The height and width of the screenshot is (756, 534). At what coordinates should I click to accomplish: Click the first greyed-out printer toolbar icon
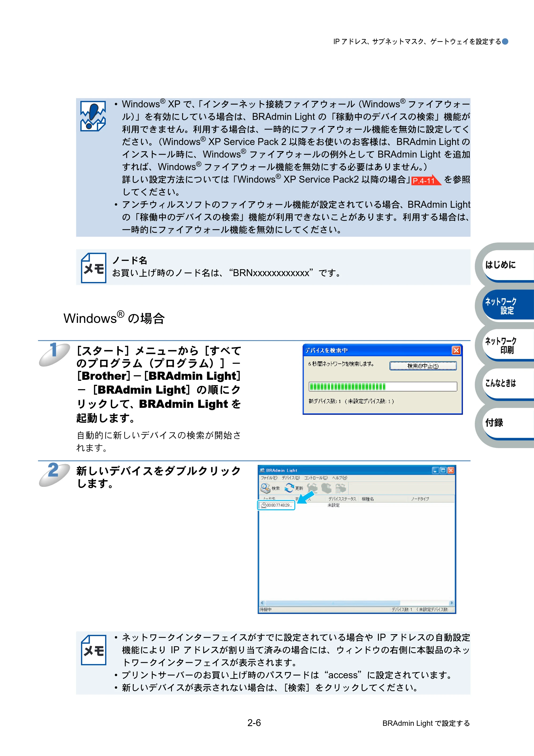pos(312,488)
